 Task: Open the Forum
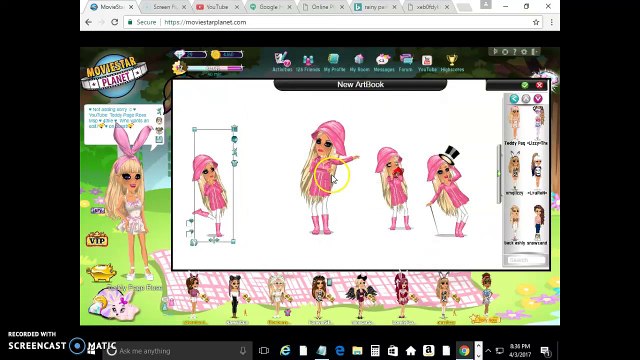point(406,63)
